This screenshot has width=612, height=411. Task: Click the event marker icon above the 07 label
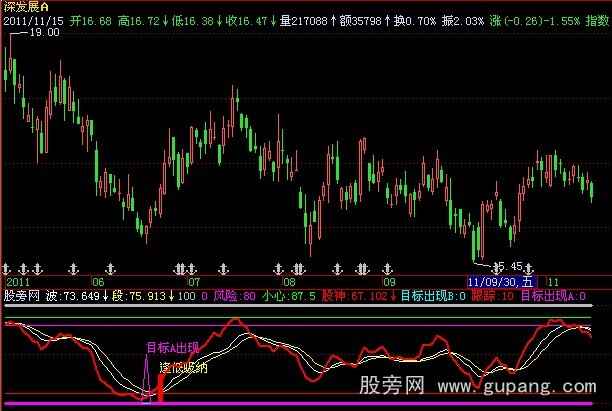[192, 269]
